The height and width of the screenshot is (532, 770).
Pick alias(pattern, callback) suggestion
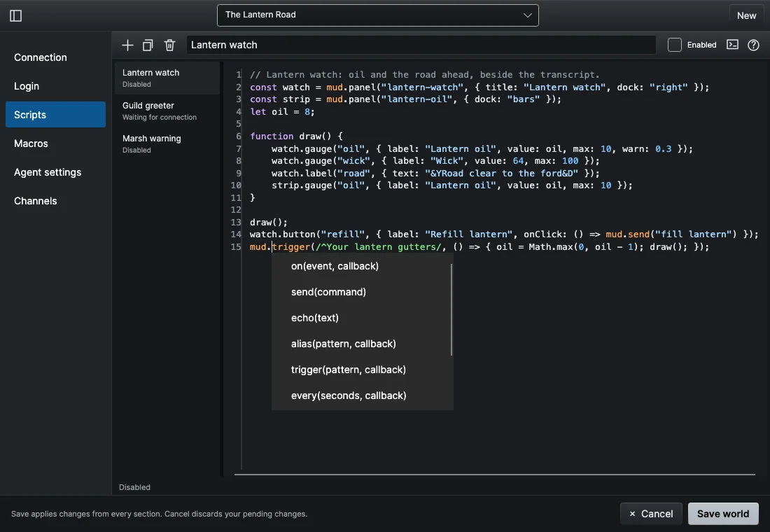[x=362, y=344]
